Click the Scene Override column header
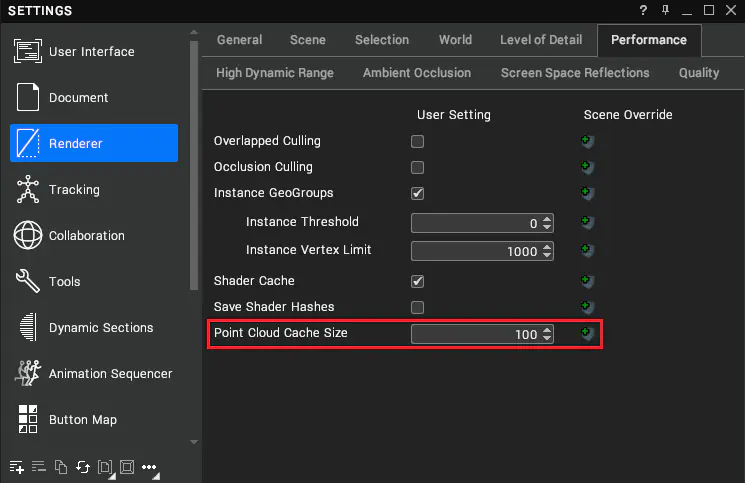The width and height of the screenshot is (745, 483). click(628, 115)
